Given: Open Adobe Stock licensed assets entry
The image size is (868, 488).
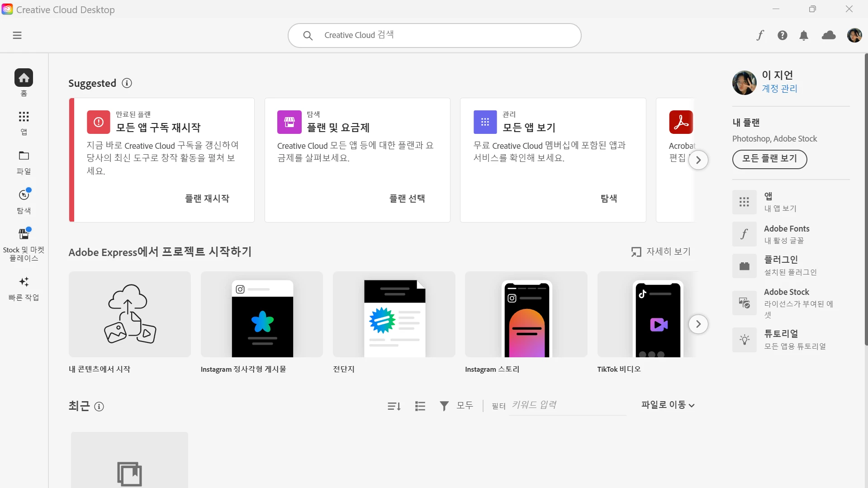Looking at the screenshot, I should click(x=791, y=303).
